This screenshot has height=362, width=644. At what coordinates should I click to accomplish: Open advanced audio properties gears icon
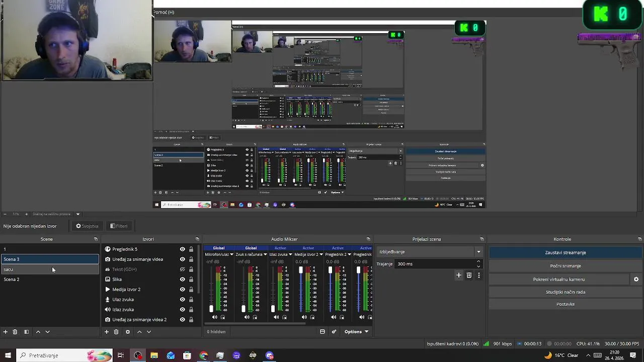click(334, 332)
